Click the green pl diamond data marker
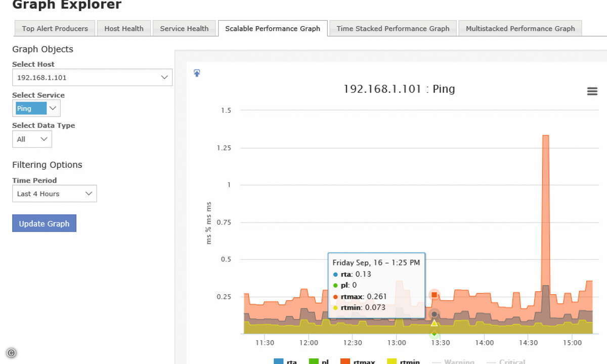The height and width of the screenshot is (364, 607). (x=434, y=334)
